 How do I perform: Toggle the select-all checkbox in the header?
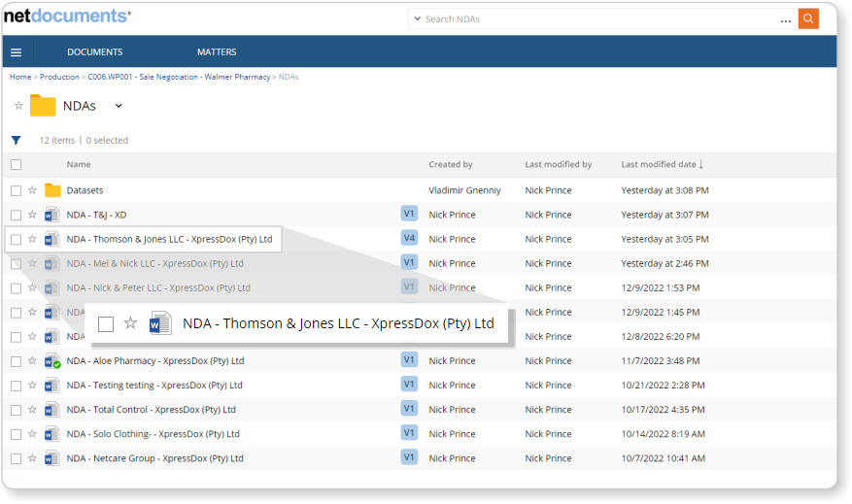coord(17,164)
